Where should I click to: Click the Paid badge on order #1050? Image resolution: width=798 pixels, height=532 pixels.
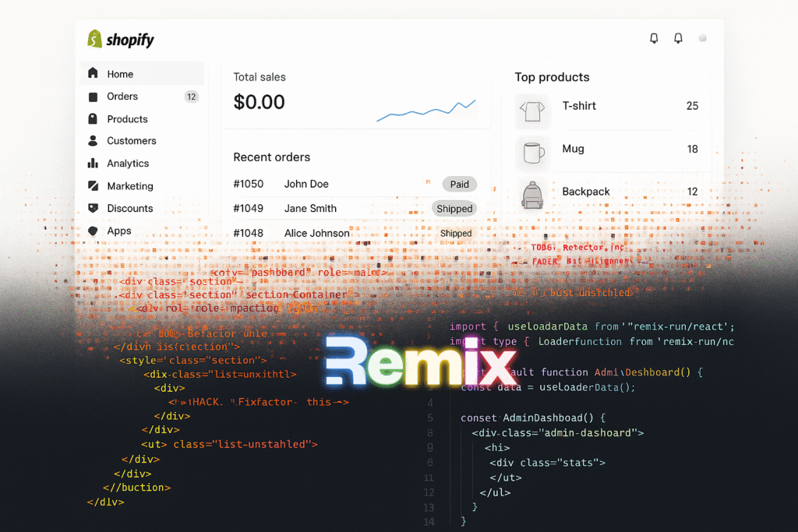(459, 184)
